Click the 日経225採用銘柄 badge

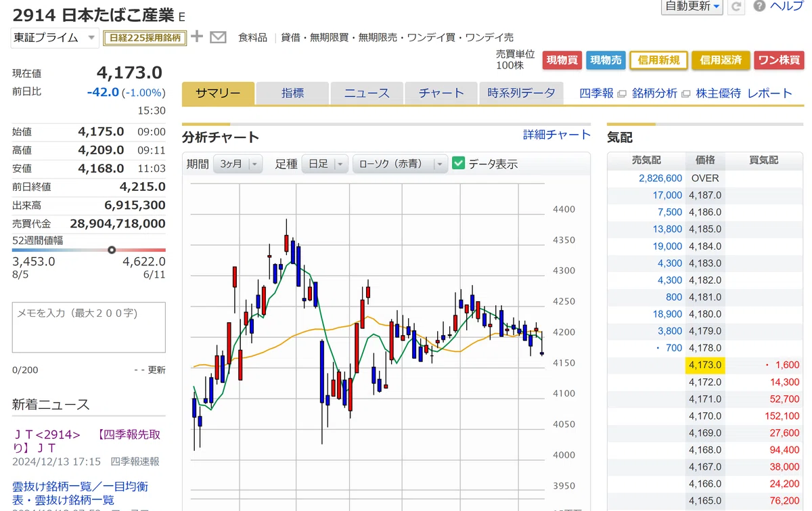point(145,38)
